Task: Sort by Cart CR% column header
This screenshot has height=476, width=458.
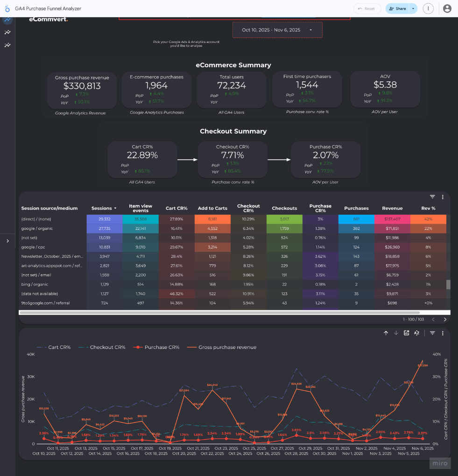Action: click(x=176, y=208)
